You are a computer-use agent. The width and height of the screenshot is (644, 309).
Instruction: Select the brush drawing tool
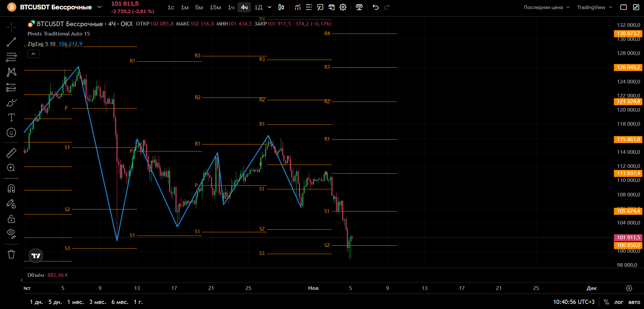pyautogui.click(x=11, y=103)
